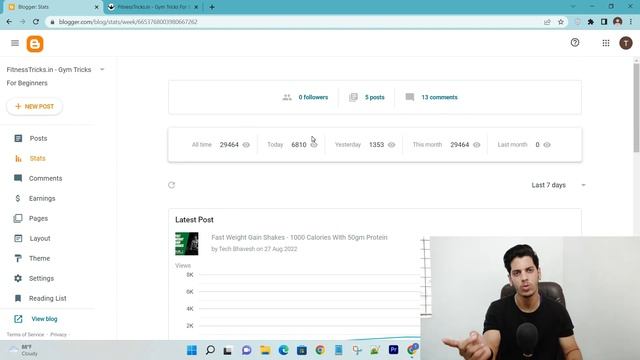Image resolution: width=640 pixels, height=360 pixels.
Task: Open the Theme menu item
Action: click(x=40, y=258)
